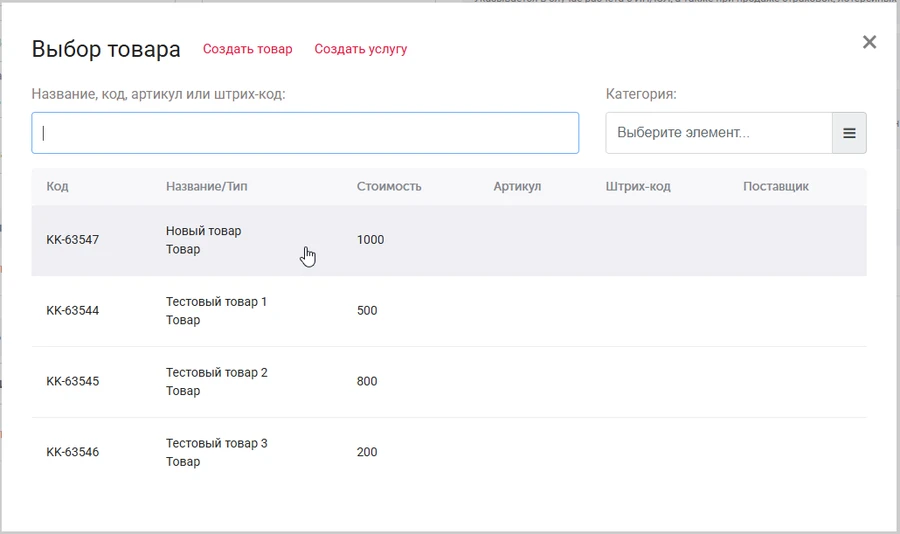Focus the product name search field

click(305, 133)
